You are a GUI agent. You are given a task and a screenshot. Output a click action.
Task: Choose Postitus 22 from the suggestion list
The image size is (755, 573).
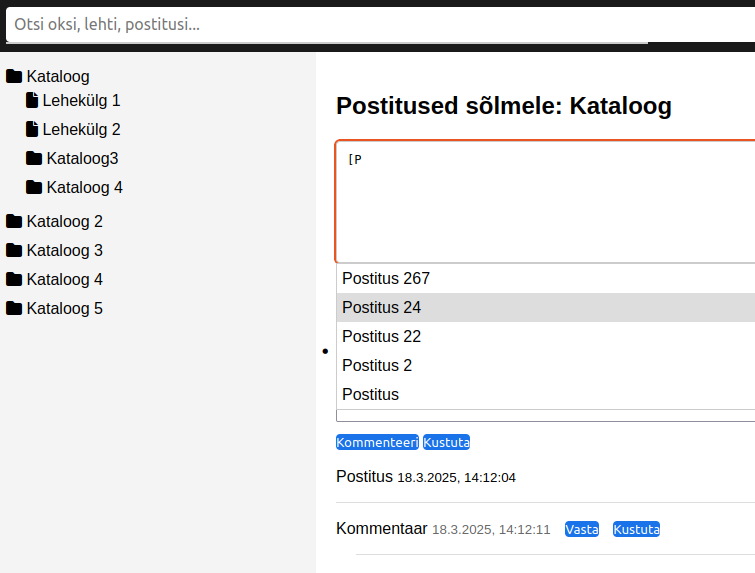coord(382,336)
